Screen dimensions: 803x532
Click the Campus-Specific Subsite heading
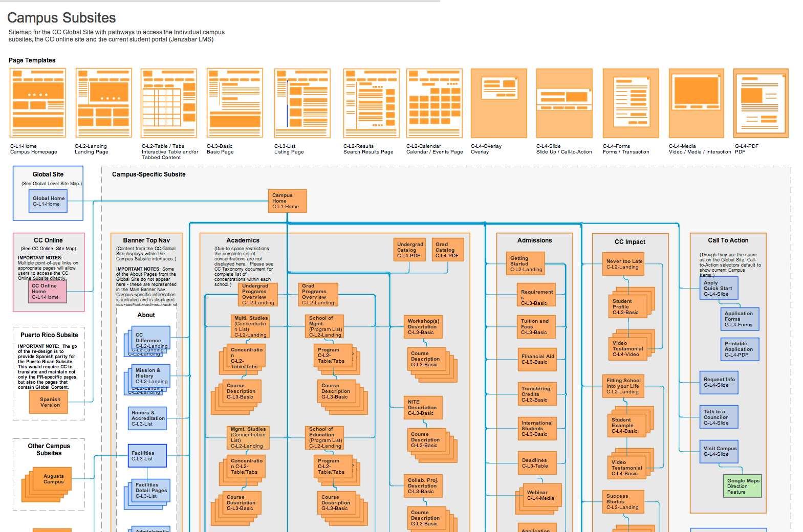tap(149, 174)
